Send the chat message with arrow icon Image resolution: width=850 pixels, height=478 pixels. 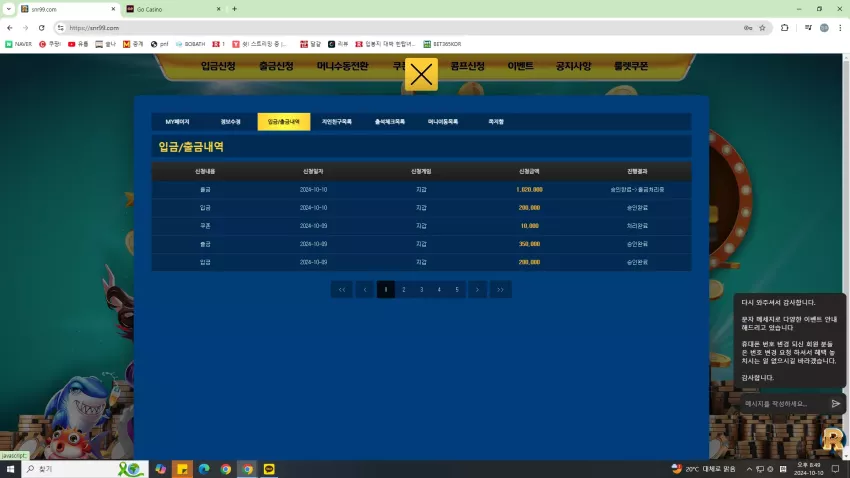tap(835, 404)
